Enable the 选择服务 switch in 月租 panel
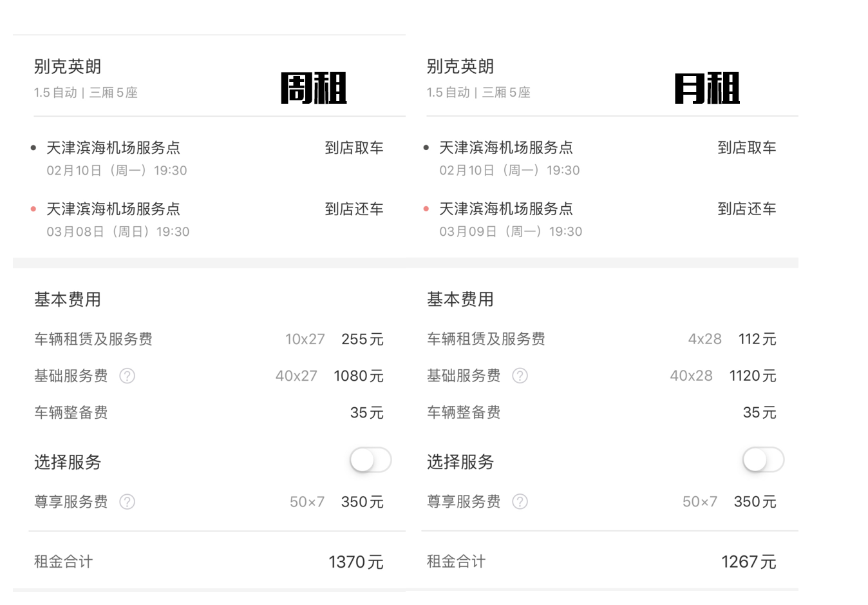868x605 pixels. pos(763,460)
